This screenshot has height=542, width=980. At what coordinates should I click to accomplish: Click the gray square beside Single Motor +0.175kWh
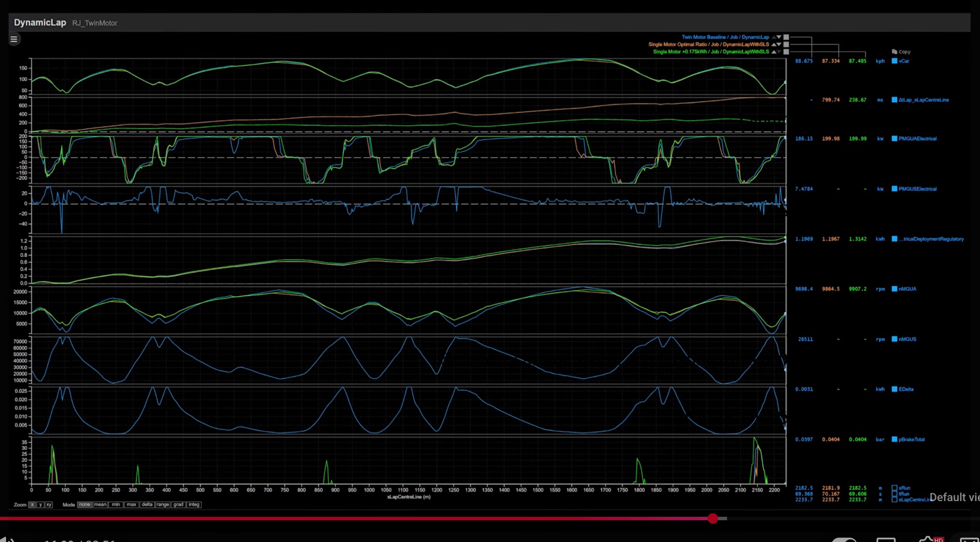point(786,52)
